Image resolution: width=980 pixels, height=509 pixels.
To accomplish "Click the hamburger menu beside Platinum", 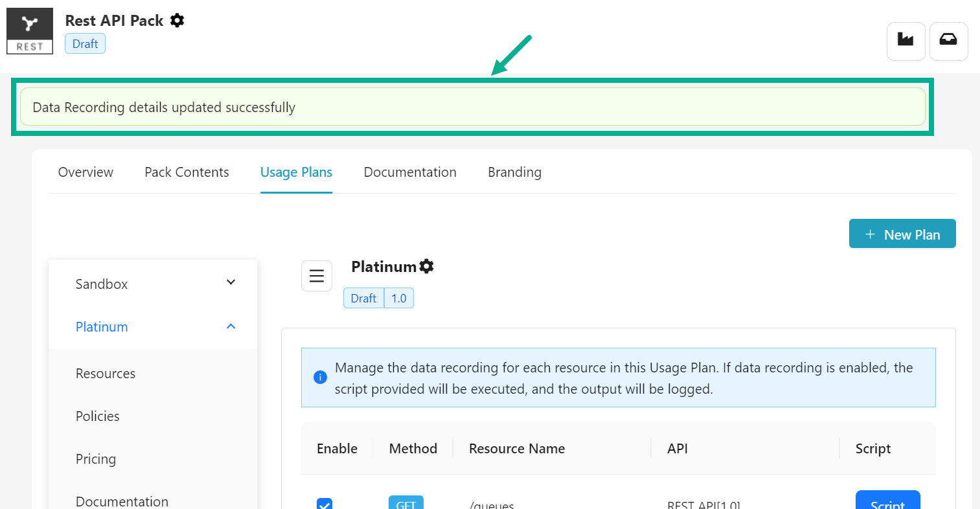I will pyautogui.click(x=317, y=275).
